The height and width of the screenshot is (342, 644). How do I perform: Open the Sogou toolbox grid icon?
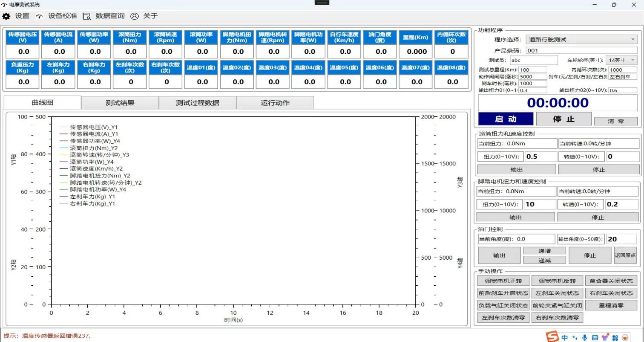[615, 338]
